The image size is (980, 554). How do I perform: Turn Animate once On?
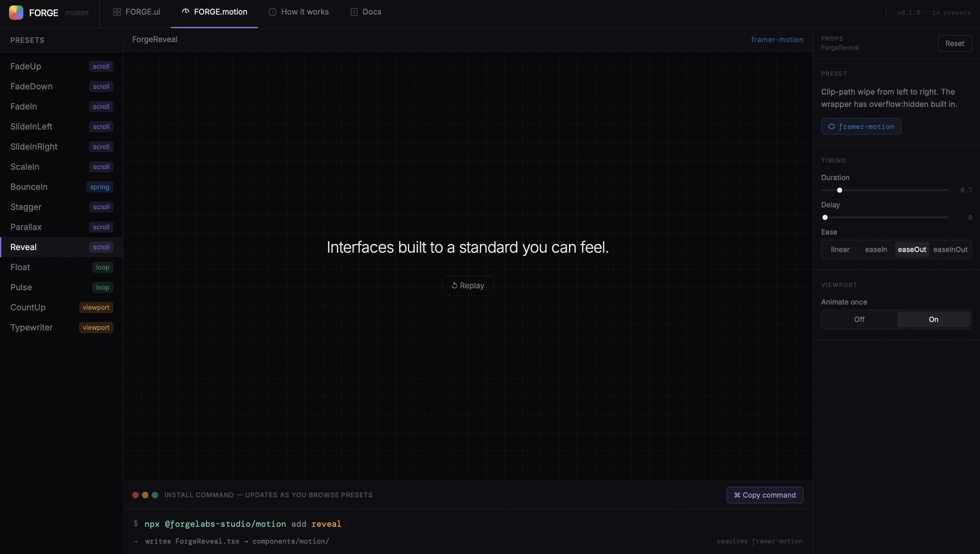pyautogui.click(x=933, y=320)
